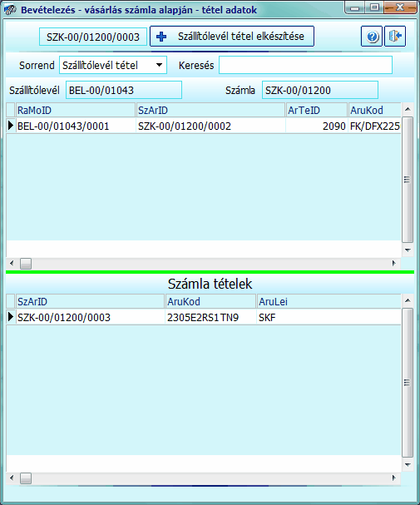The width and height of the screenshot is (420, 505).
Task: Click the lower grid's scroll left arrow
Action: tap(12, 478)
